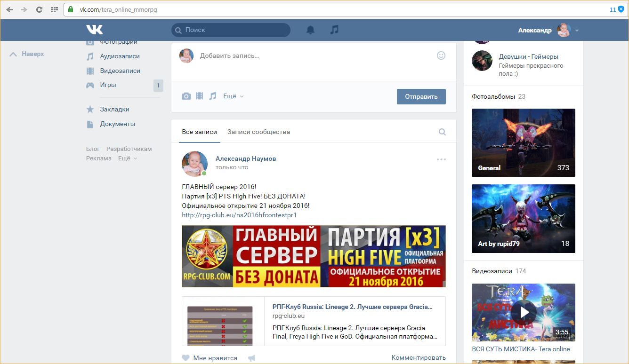Image resolution: width=629 pixels, height=364 pixels.
Task: Open the music player note icon
Action: pyautogui.click(x=334, y=30)
